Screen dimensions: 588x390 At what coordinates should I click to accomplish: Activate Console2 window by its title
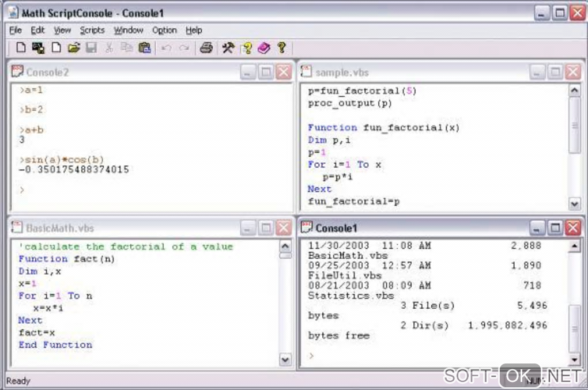pos(47,72)
